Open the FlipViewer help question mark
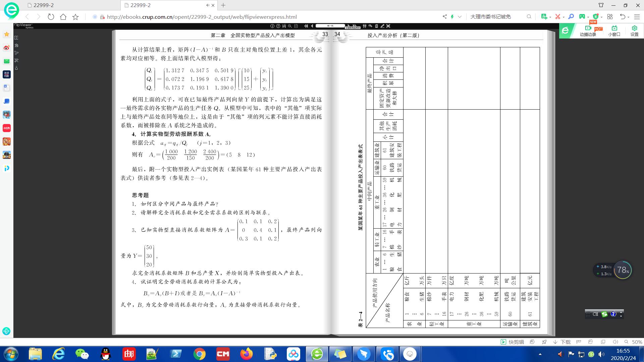Image resolution: width=644 pixels, height=362 pixels. 278,26
